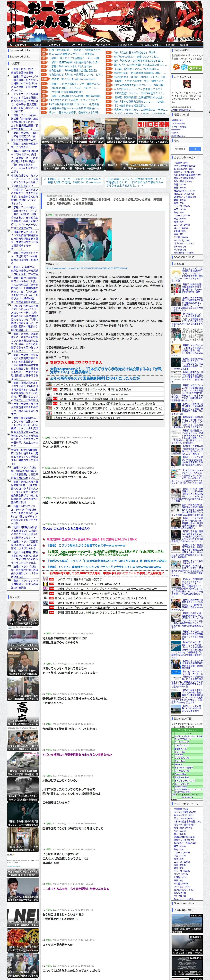
Task: Click NEW badge beside 【ホロライブ】現在のホロ配信一覧
Action: 52,579
